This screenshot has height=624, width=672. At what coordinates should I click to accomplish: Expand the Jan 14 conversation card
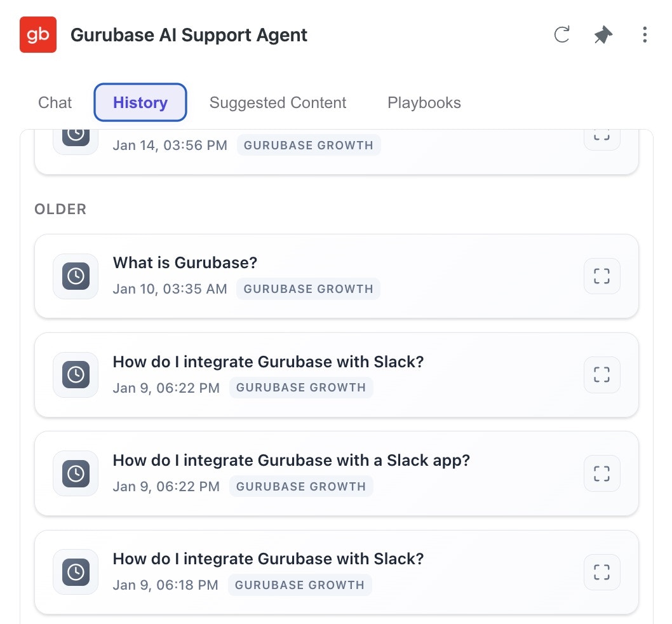pos(601,135)
